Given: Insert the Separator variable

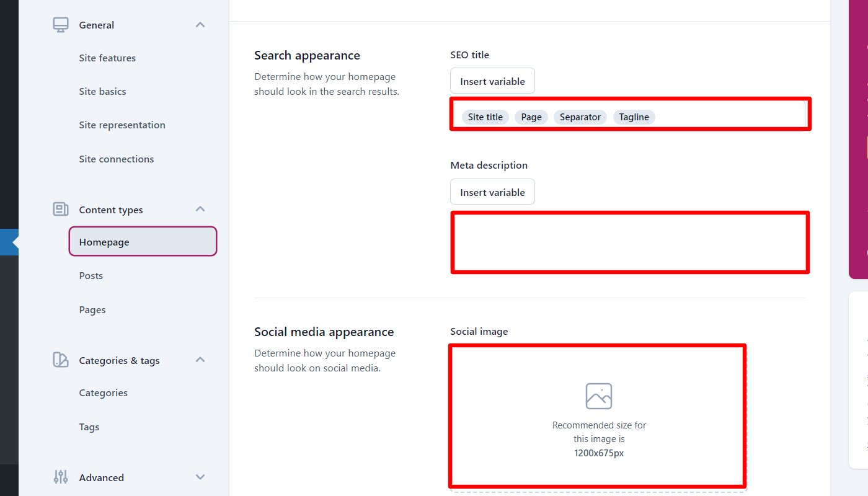Looking at the screenshot, I should 580,117.
